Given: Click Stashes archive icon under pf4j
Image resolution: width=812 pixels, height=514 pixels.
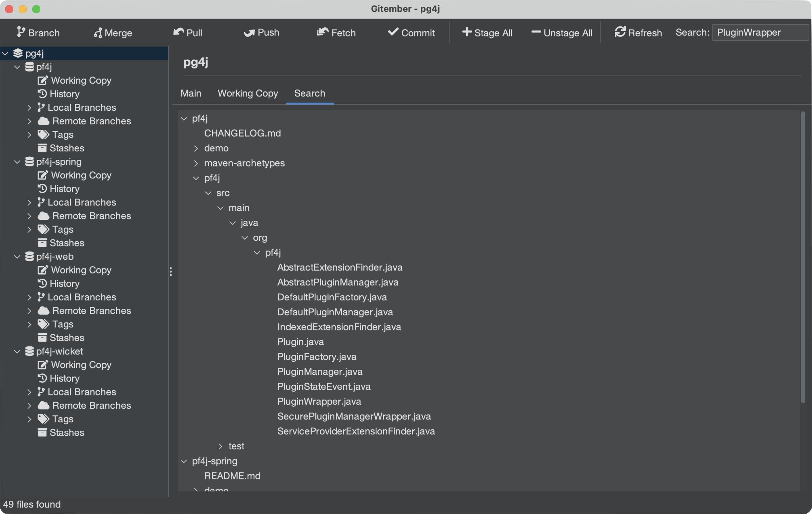Looking at the screenshot, I should pos(42,148).
